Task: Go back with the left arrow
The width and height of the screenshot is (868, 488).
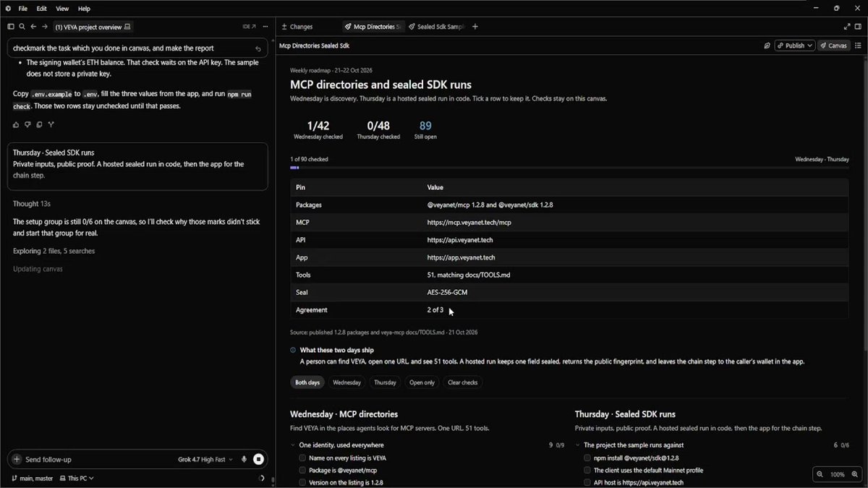Action: click(x=33, y=27)
